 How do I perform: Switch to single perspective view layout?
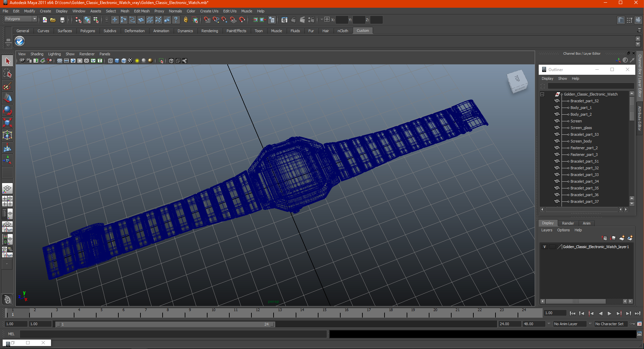[7, 189]
